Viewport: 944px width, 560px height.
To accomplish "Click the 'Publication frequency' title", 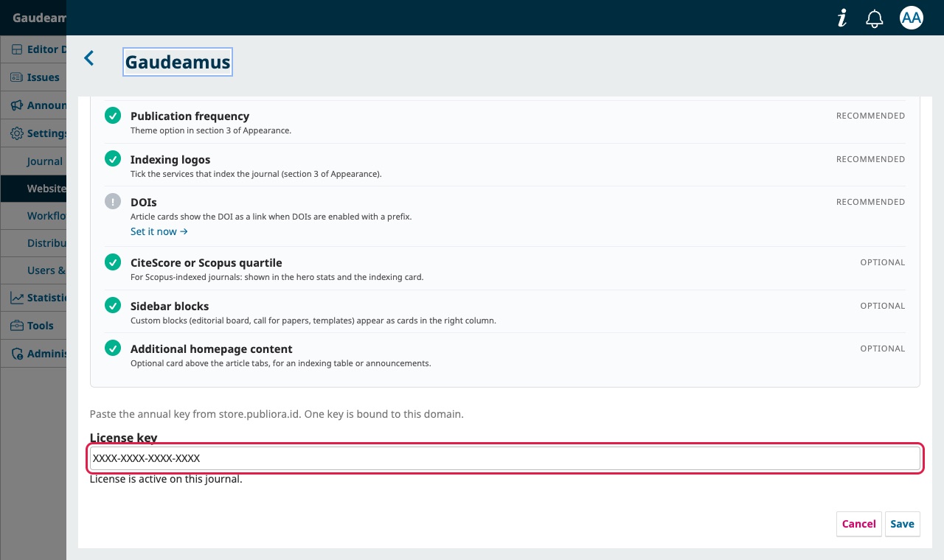I will coord(190,116).
